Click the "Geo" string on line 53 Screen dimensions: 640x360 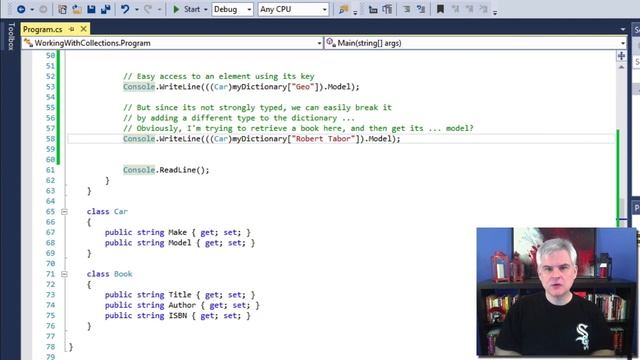coord(302,87)
